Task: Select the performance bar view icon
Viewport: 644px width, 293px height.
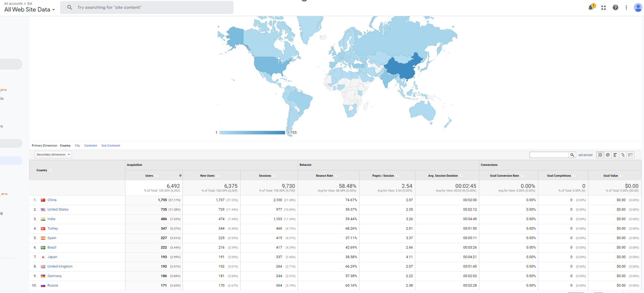Action: pyautogui.click(x=615, y=155)
